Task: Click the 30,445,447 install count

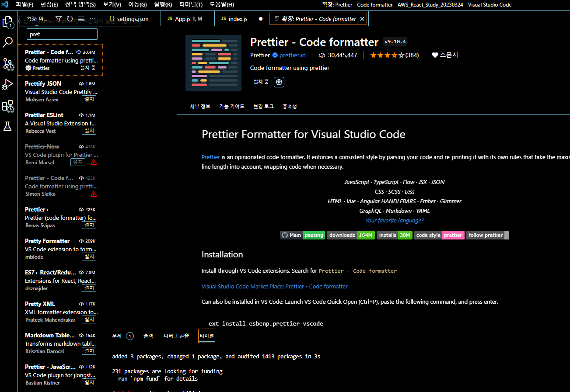Action: click(338, 55)
